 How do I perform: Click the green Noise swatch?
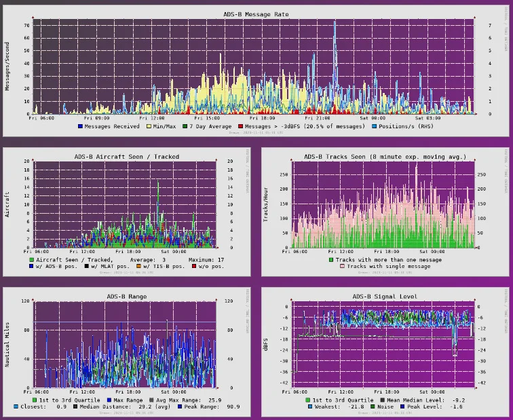pyautogui.click(x=373, y=406)
